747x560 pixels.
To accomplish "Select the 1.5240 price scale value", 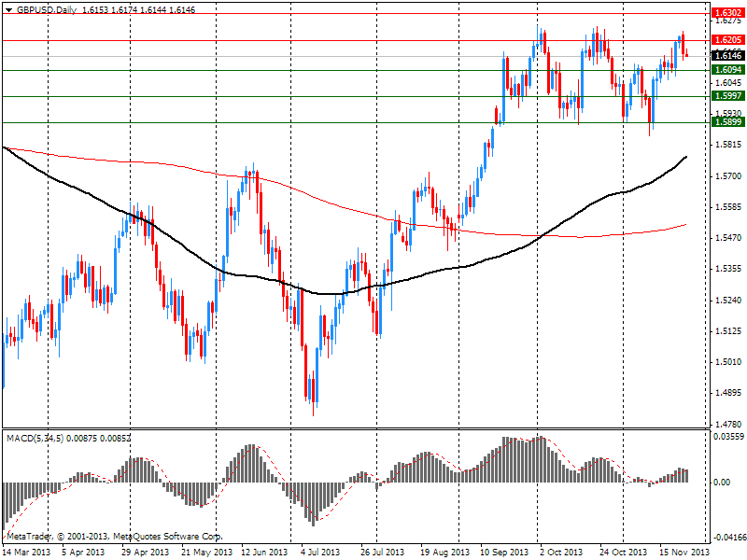I will 729,300.
